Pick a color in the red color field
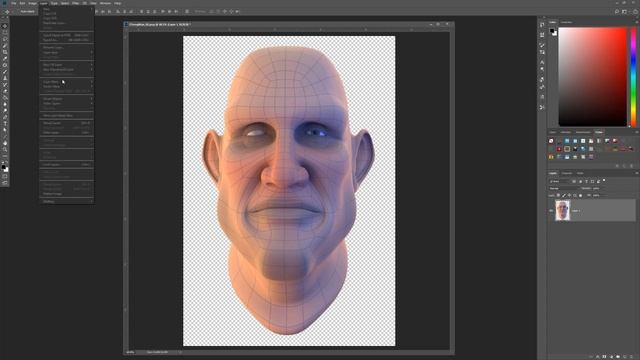640x360 pixels. [x=592, y=77]
